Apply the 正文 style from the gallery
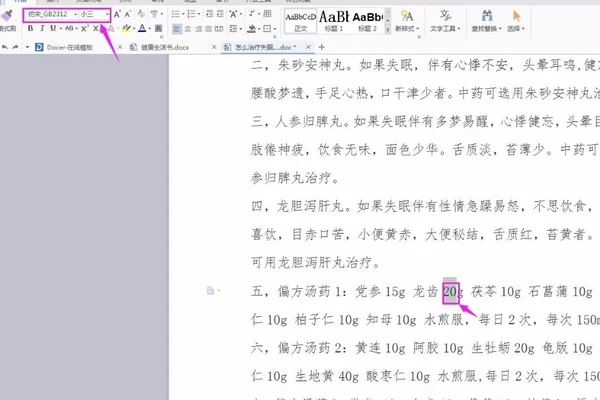The width and height of the screenshot is (600, 400). [300, 21]
